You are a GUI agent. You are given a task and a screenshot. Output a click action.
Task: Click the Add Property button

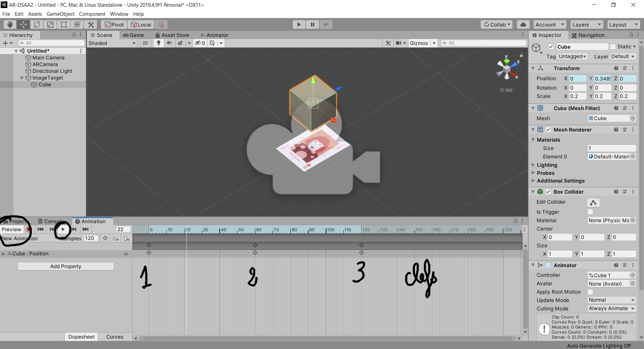coord(66,266)
